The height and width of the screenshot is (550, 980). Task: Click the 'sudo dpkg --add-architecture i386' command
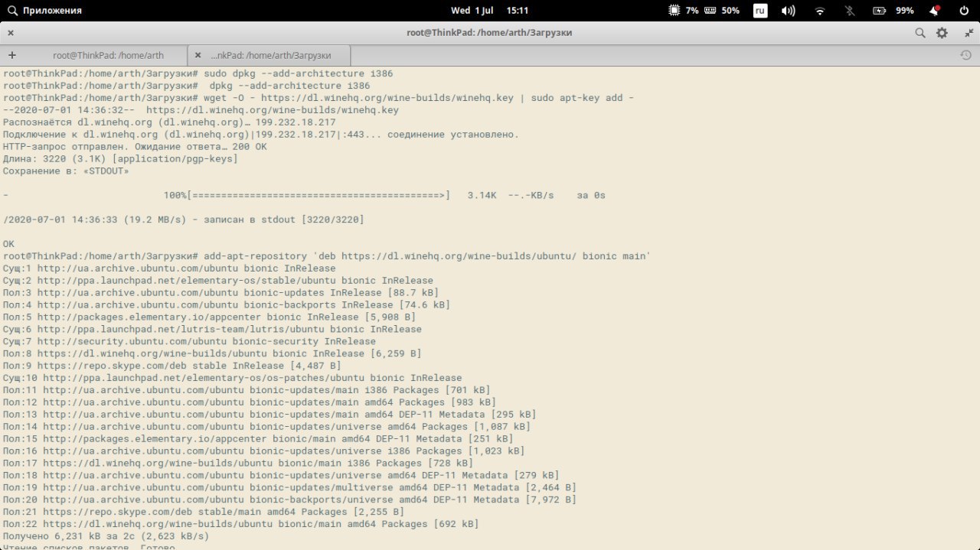point(299,73)
